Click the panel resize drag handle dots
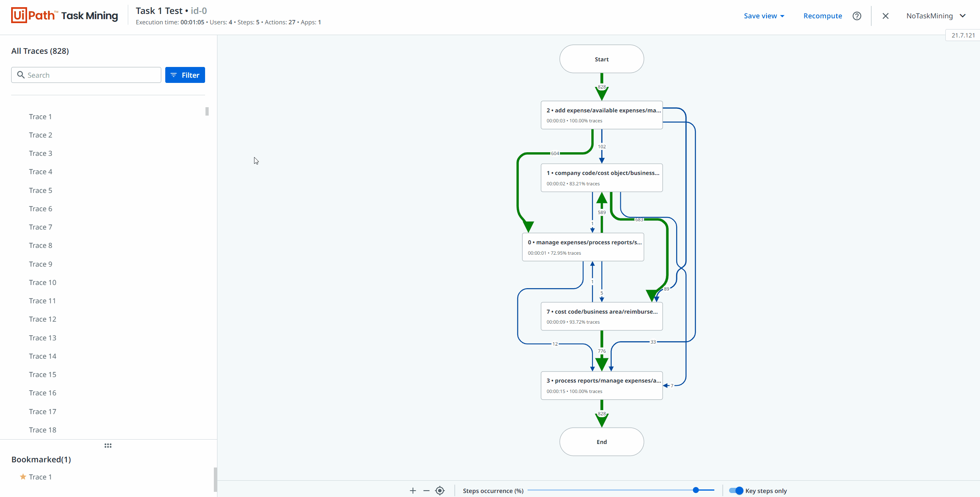Viewport: 980px width, 497px height. (x=108, y=446)
